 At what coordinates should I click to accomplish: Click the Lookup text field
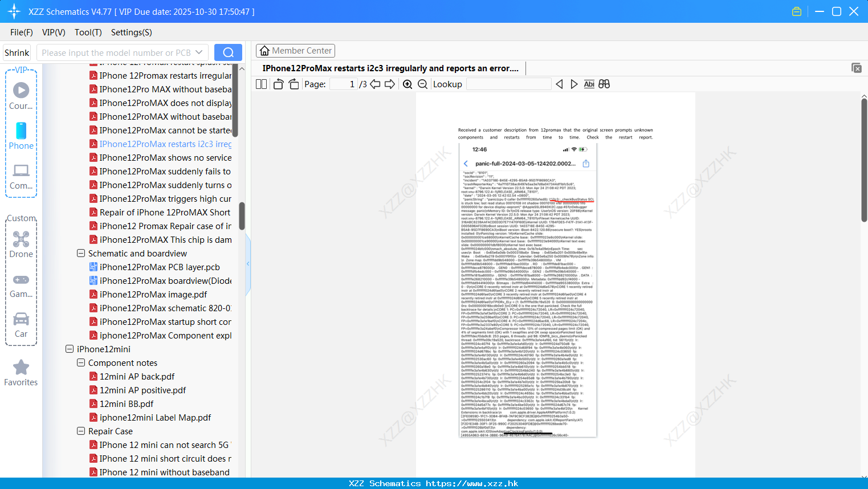[509, 84]
